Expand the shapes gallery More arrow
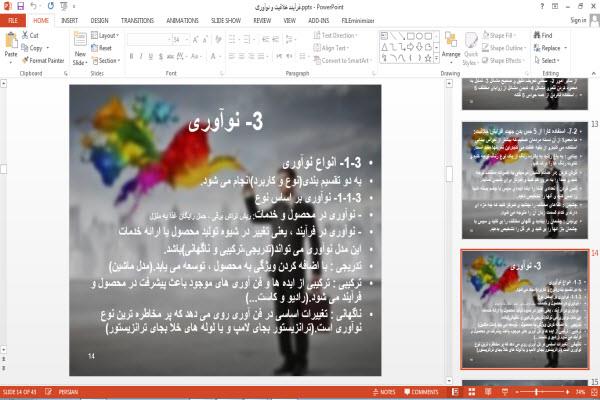Viewport: 600px width, 400px height. pos(436,58)
